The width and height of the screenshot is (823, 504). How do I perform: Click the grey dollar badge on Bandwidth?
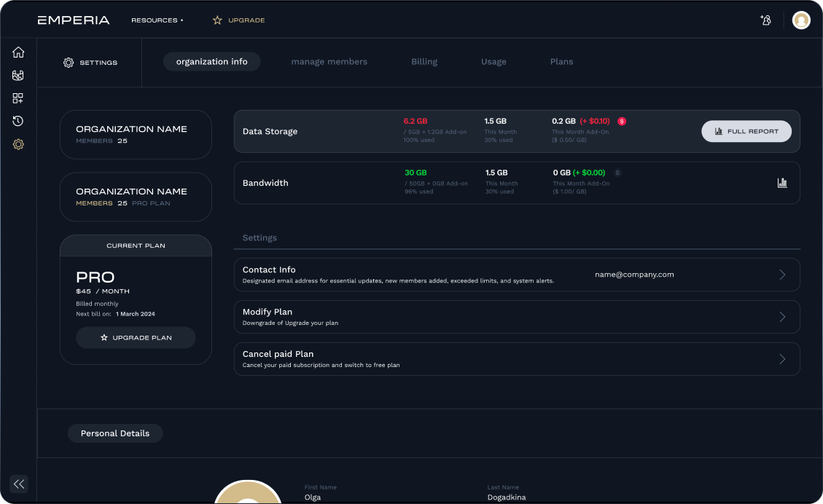pos(617,173)
